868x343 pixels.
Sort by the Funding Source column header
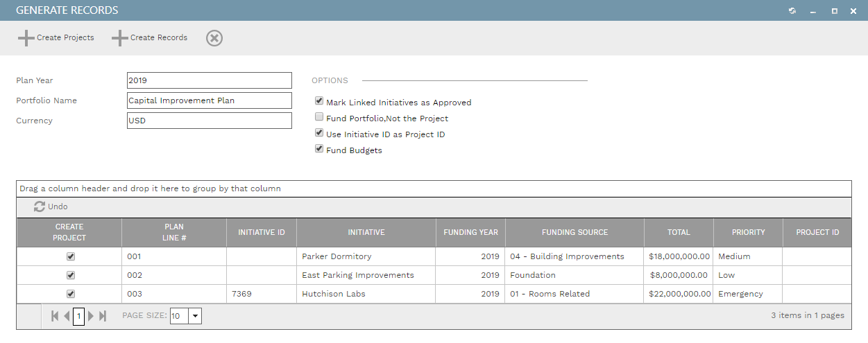tap(575, 232)
